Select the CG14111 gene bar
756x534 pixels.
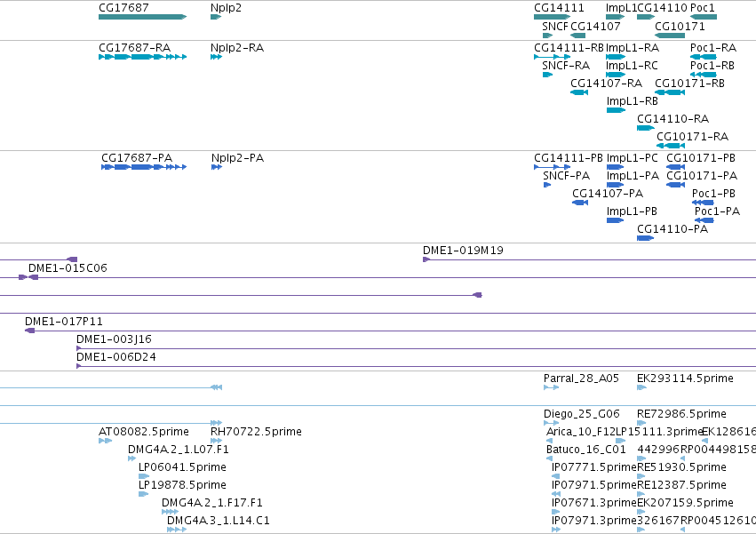click(552, 17)
